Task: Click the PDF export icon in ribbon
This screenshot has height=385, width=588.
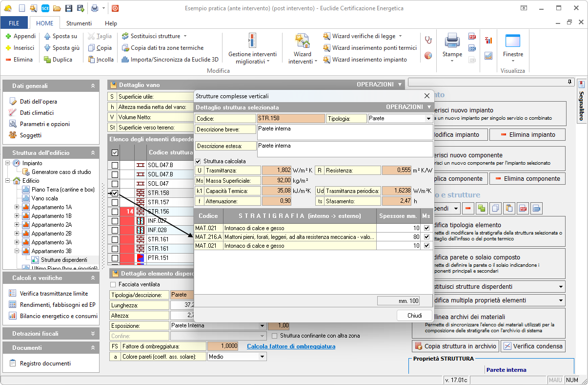Action: pyautogui.click(x=472, y=37)
